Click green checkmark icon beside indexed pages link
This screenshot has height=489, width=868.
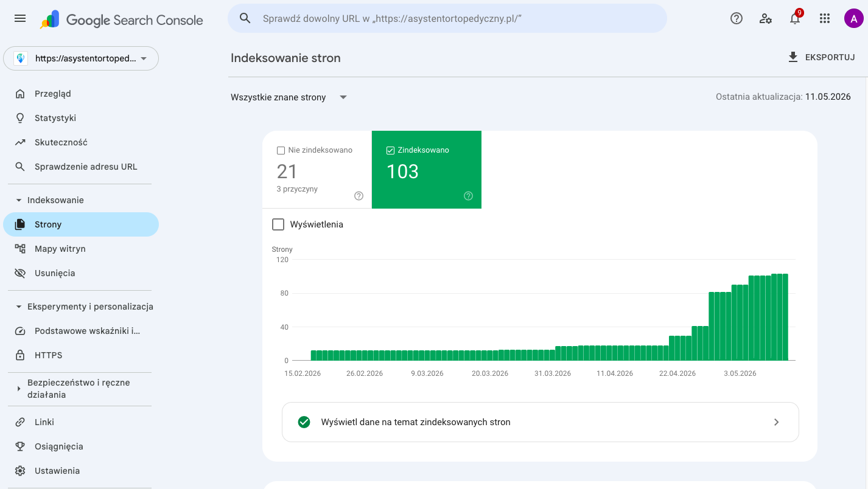click(304, 422)
